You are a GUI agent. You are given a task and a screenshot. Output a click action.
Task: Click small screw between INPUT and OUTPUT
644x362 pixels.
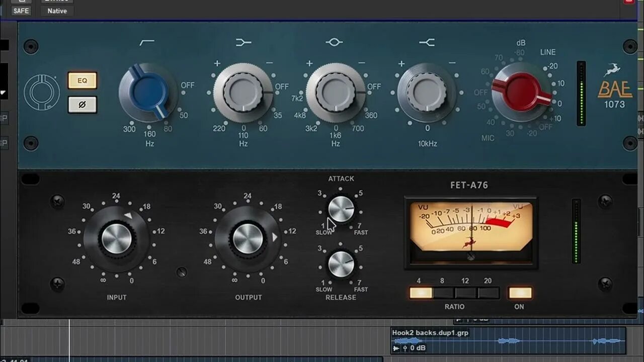coord(182,272)
